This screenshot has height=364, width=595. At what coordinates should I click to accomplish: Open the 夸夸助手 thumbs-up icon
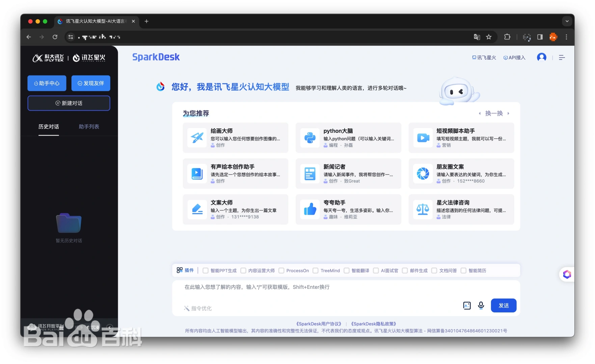310,209
